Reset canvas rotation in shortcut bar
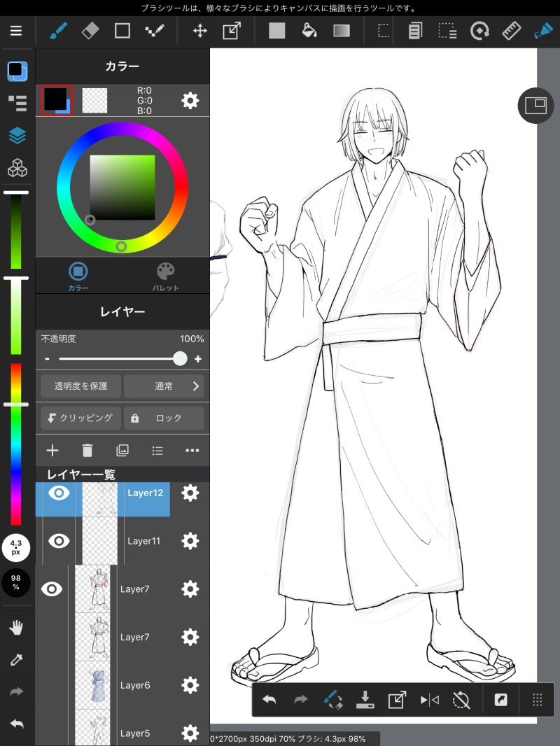The image size is (560, 746). [x=461, y=700]
